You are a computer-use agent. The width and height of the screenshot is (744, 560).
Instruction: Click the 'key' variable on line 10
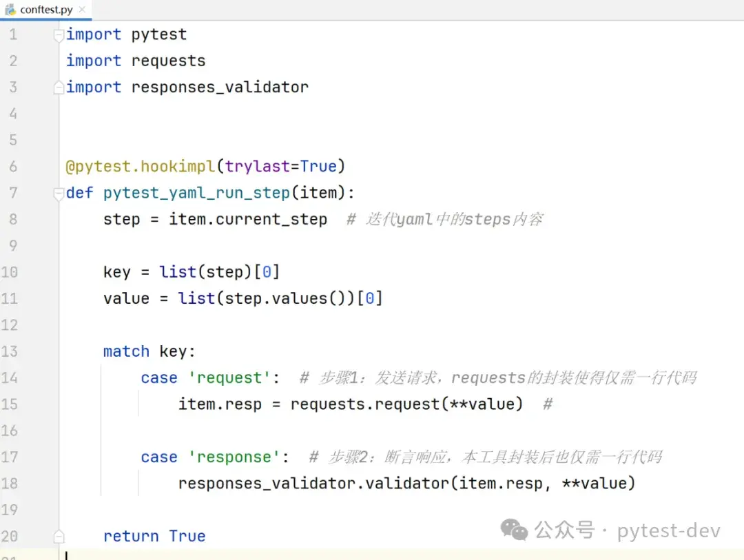pyautogui.click(x=116, y=272)
